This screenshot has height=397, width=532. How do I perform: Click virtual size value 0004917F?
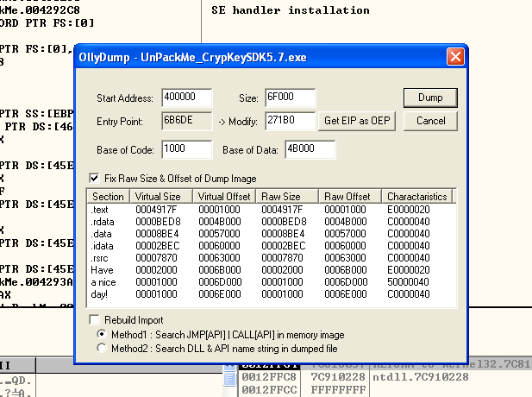click(156, 210)
